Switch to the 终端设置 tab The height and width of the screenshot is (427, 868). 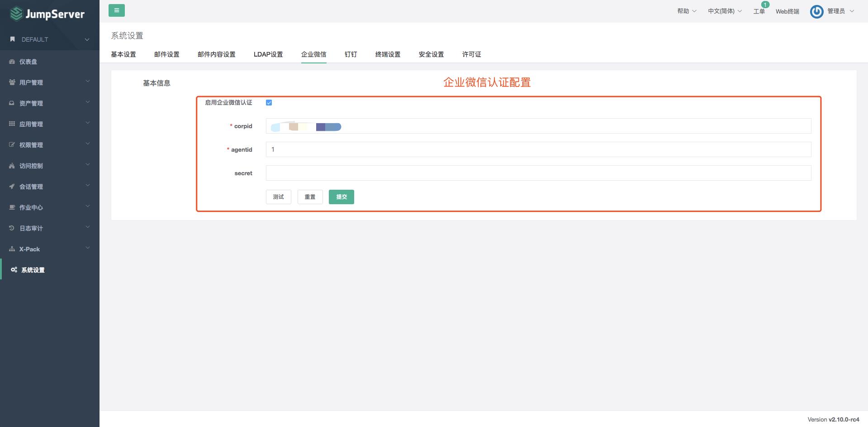click(x=388, y=54)
